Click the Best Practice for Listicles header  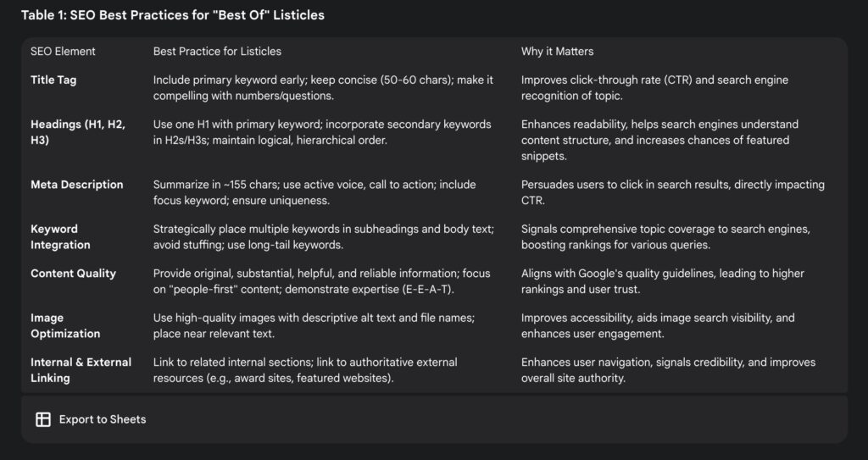(x=217, y=52)
